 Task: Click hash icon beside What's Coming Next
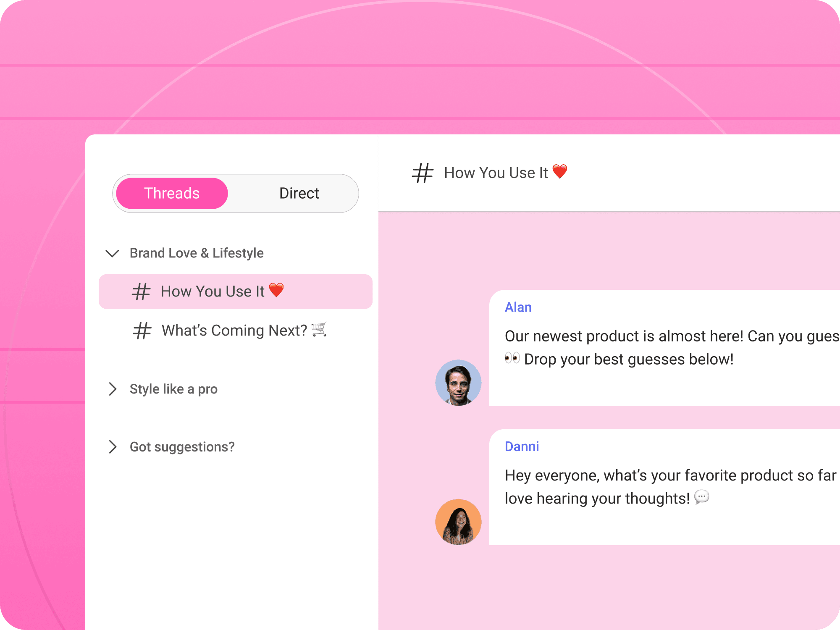tap(142, 331)
